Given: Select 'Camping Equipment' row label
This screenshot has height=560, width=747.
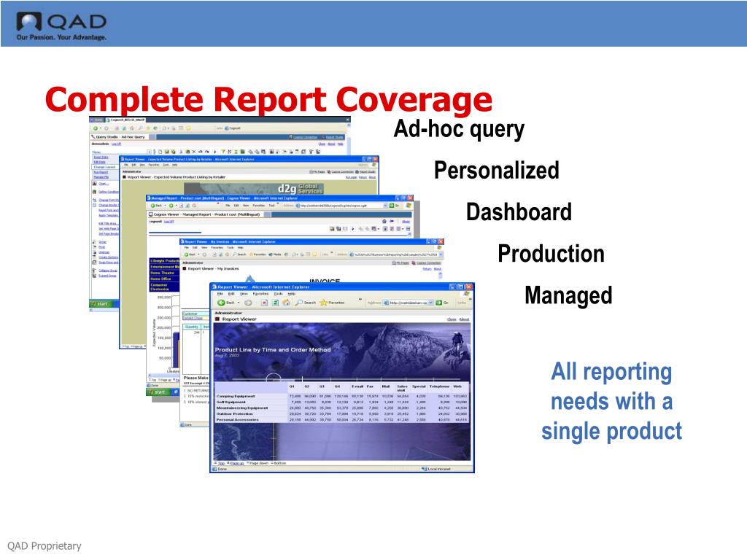Looking at the screenshot, I should 236,396.
